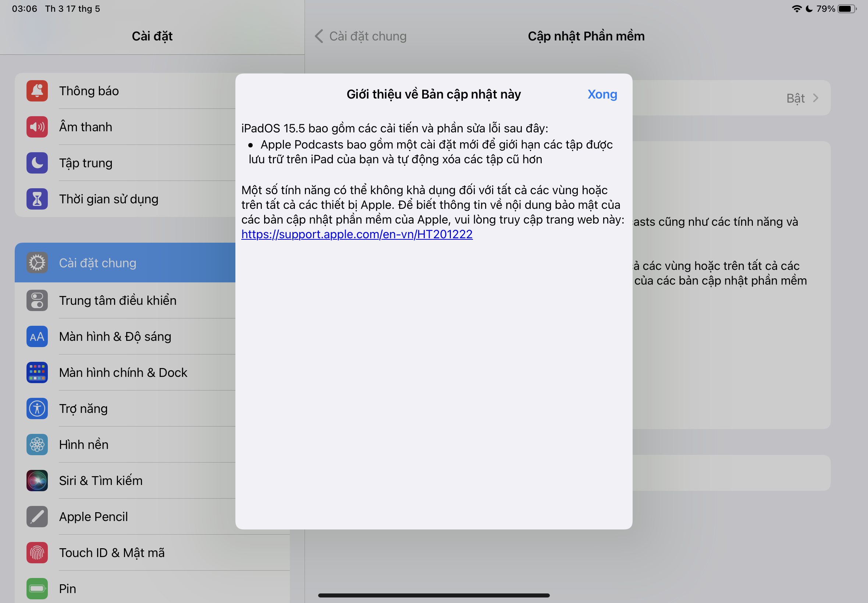
Task: Open Màn hình chính & Dock settings
Action: click(x=125, y=372)
